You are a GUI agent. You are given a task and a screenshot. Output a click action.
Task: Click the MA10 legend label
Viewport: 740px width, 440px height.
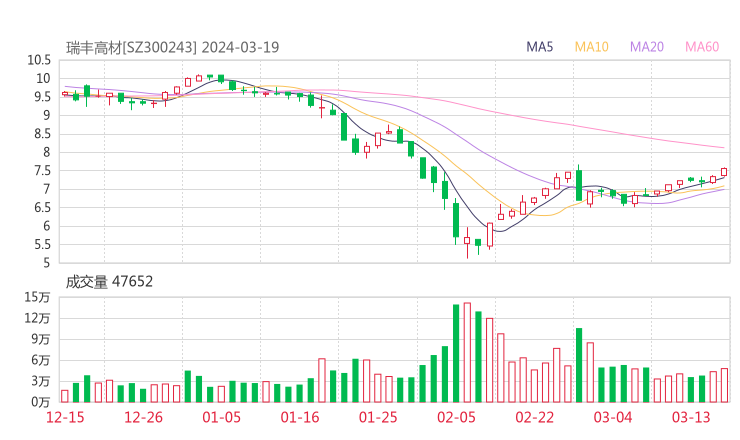coord(591,47)
